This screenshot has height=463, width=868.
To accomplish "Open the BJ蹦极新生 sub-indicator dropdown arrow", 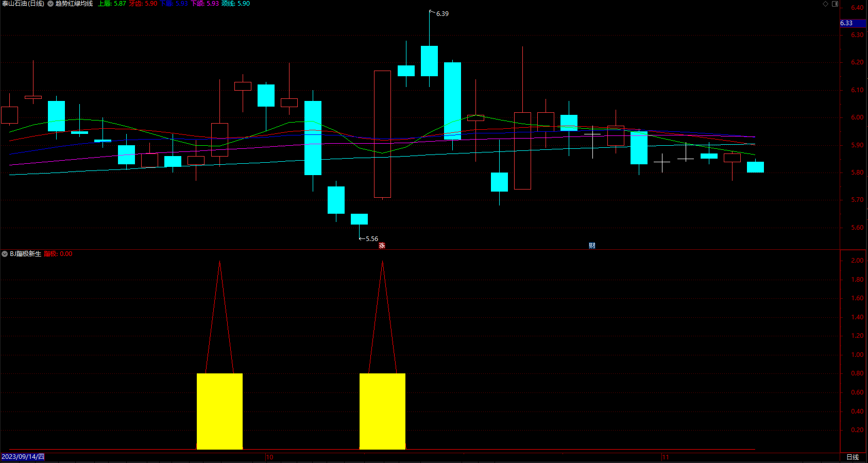I will coord(5,254).
